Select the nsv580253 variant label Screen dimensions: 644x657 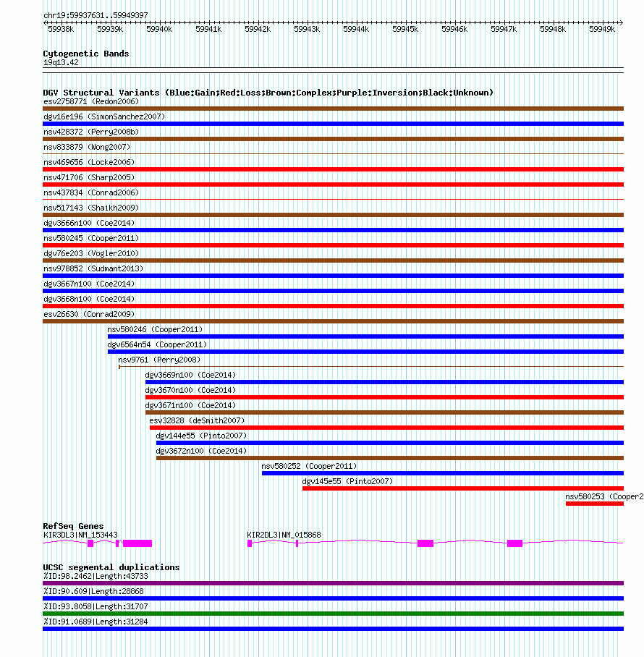click(604, 496)
